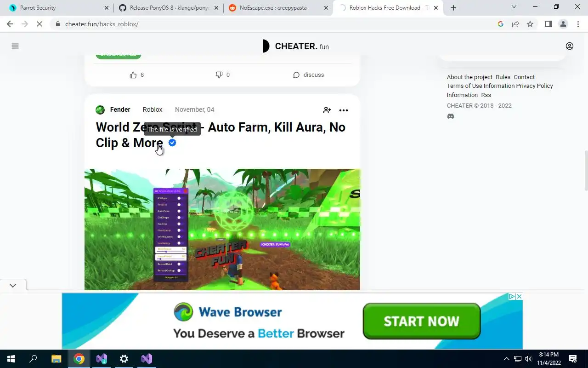This screenshot has width=588, height=368.
Task: Open author Fender's profile name
Action: pos(120,109)
